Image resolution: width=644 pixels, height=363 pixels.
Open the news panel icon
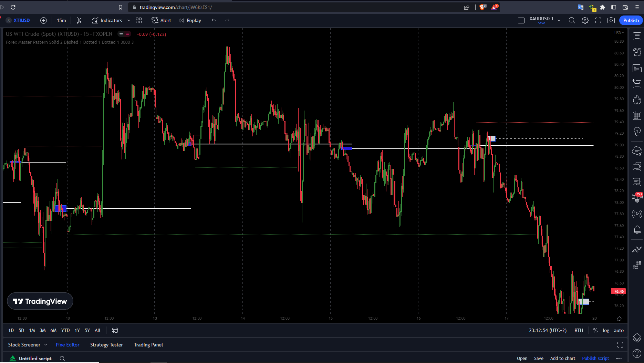coord(637,68)
